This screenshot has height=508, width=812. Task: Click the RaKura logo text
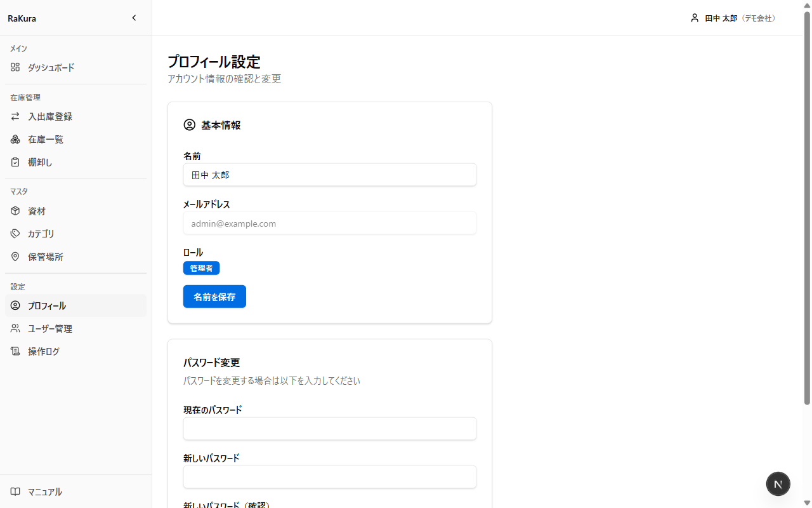point(22,18)
